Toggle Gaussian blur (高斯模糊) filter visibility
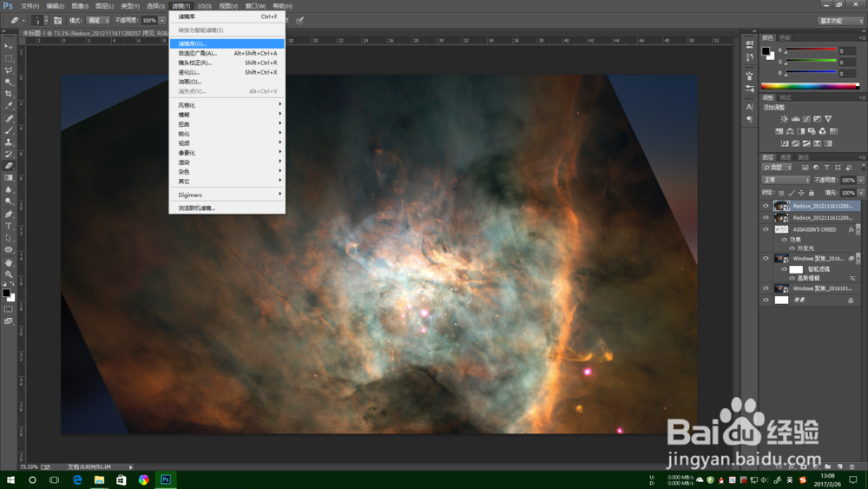This screenshot has width=868, height=489. click(792, 278)
